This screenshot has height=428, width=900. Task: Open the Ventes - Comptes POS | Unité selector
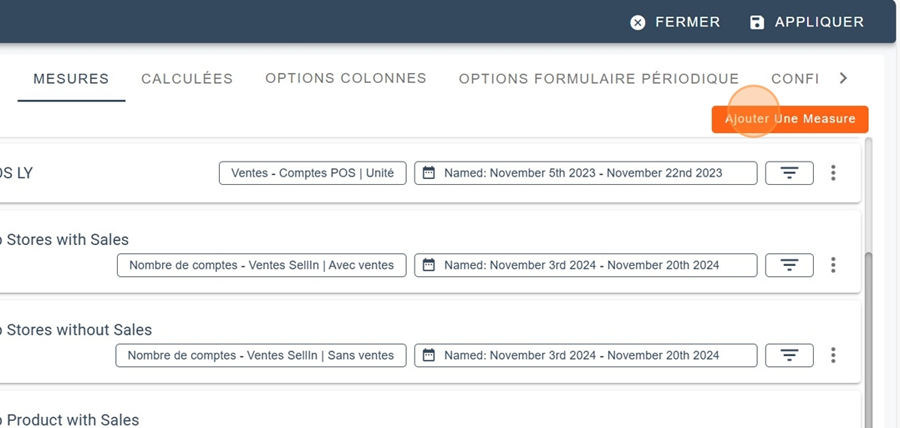312,173
